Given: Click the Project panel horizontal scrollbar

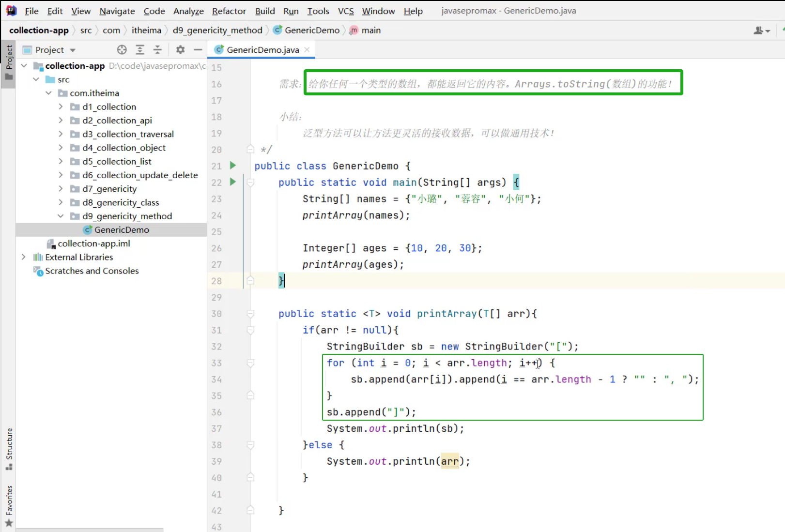Looking at the screenshot, I should point(90,530).
